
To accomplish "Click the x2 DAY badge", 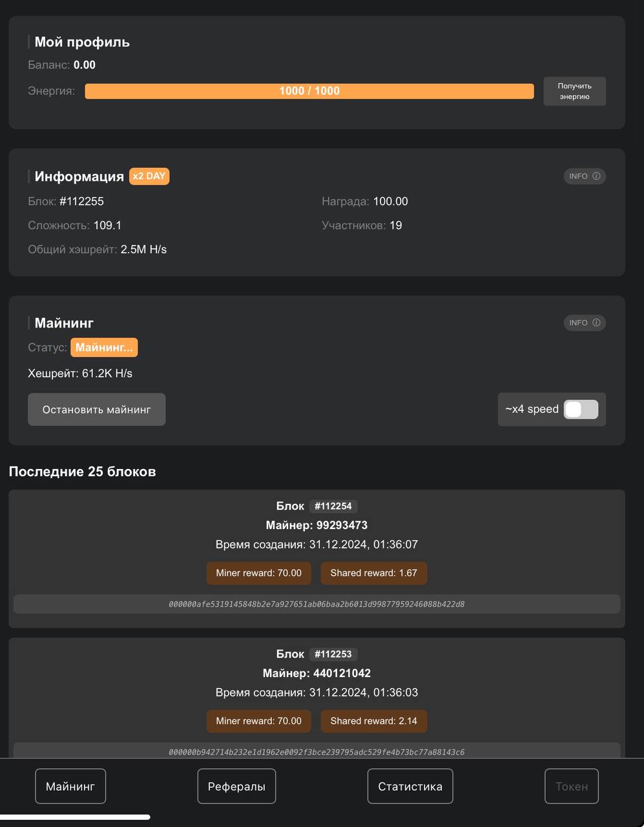I will tap(149, 176).
